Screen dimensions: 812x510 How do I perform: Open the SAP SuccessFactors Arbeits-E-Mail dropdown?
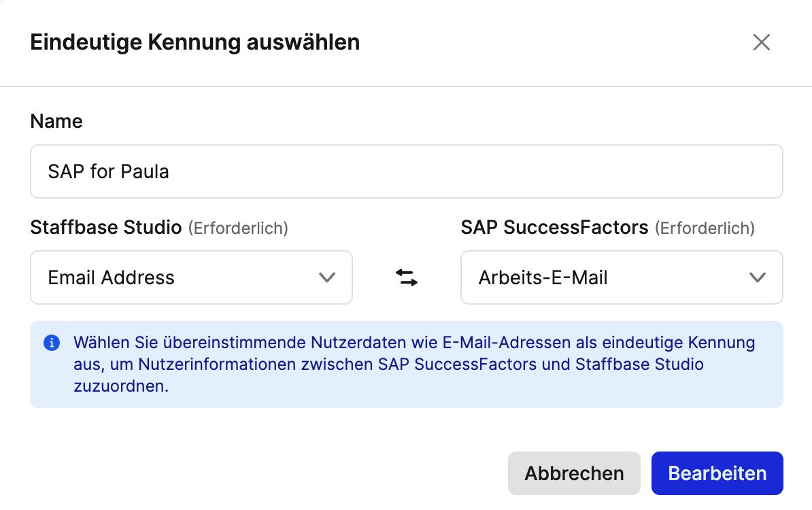(622, 277)
